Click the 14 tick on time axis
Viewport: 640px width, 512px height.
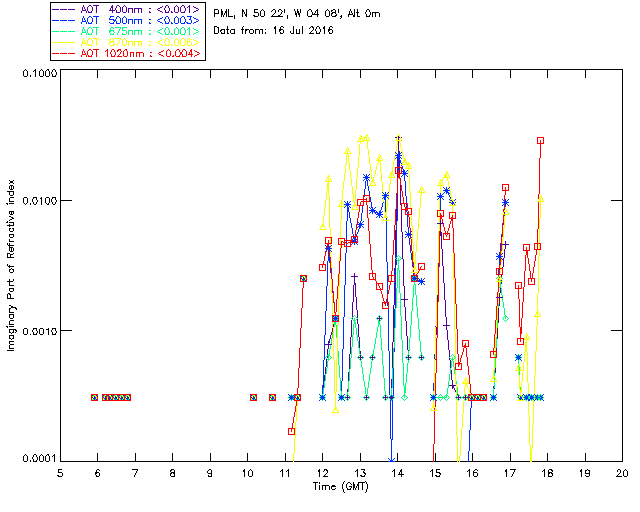click(397, 471)
